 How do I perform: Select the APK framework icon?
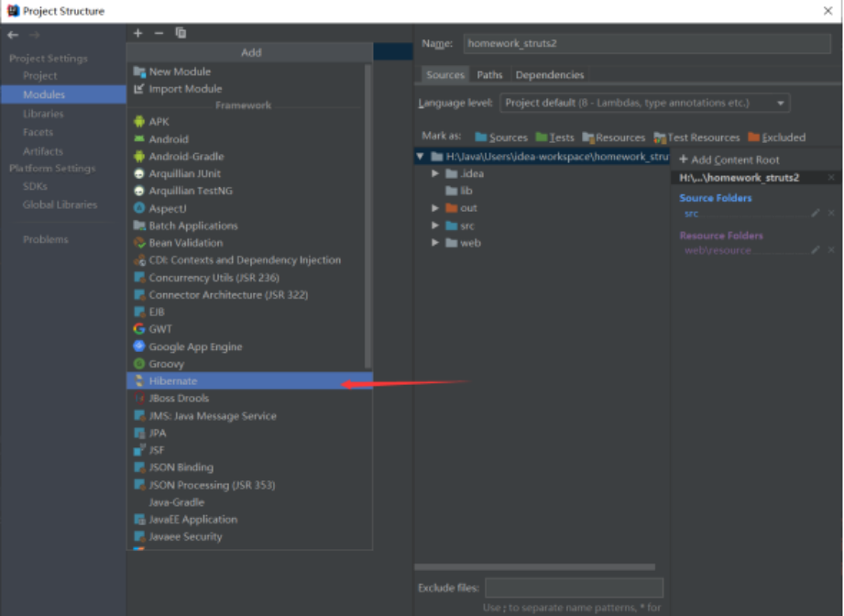pyautogui.click(x=139, y=122)
